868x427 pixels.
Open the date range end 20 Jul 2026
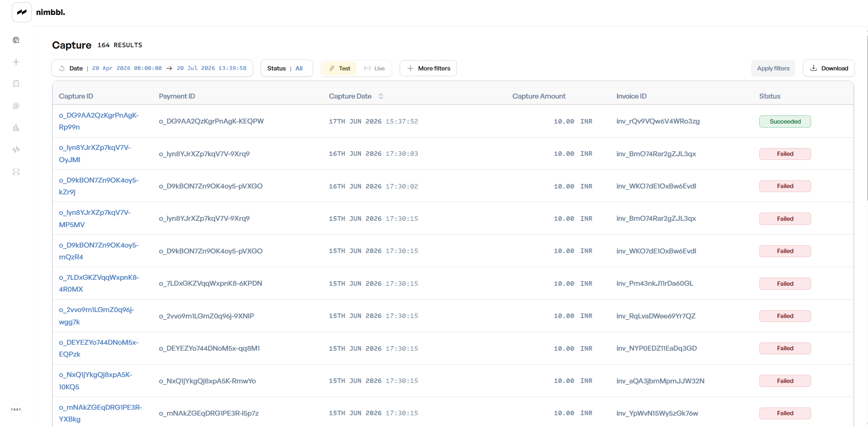[x=211, y=69]
